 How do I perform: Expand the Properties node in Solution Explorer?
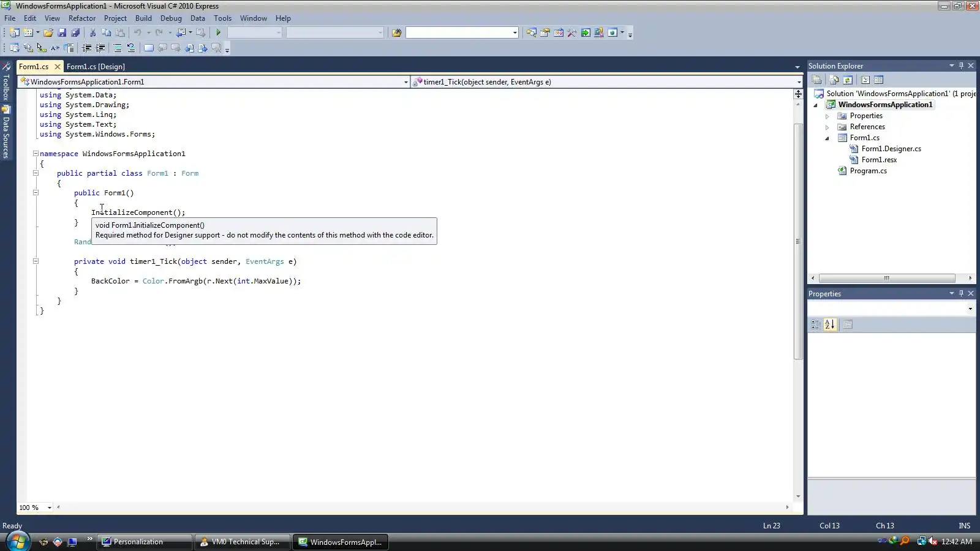[827, 116]
